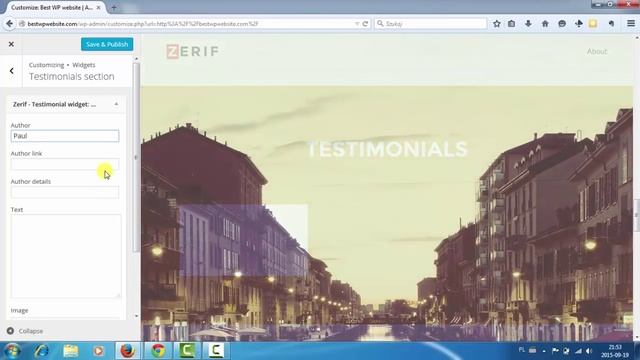
Task: Click into the testimonial Text area
Action: click(x=66, y=256)
